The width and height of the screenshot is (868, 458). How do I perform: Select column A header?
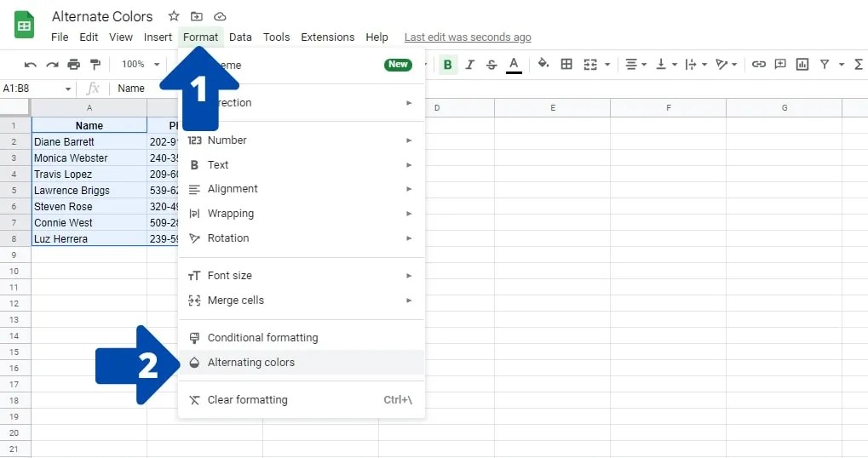pyautogui.click(x=89, y=108)
